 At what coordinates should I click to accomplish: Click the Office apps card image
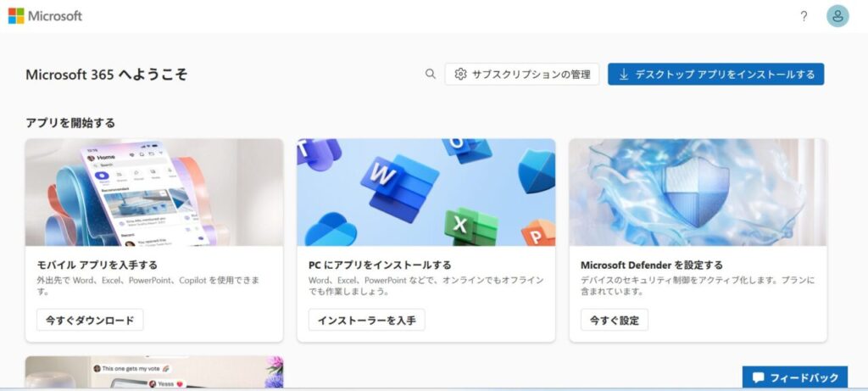[x=426, y=193]
